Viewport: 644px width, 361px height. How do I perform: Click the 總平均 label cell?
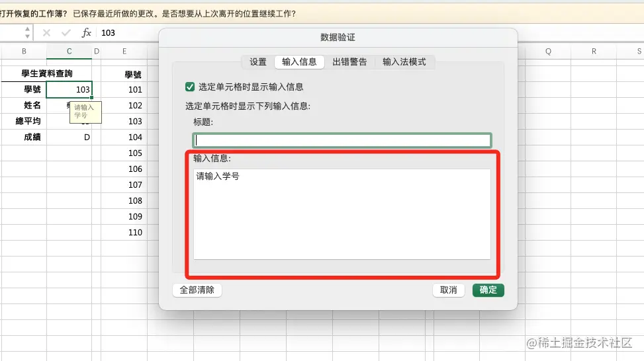(x=24, y=122)
